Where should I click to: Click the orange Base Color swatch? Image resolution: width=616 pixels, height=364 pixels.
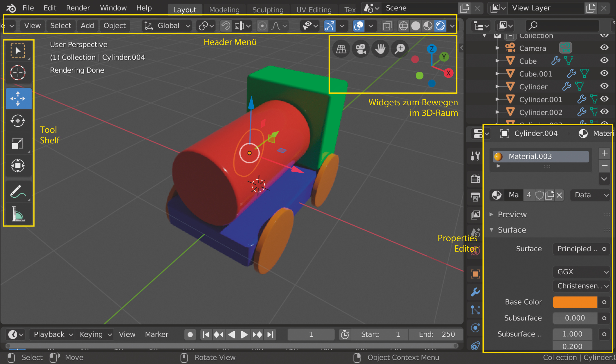coord(575,302)
